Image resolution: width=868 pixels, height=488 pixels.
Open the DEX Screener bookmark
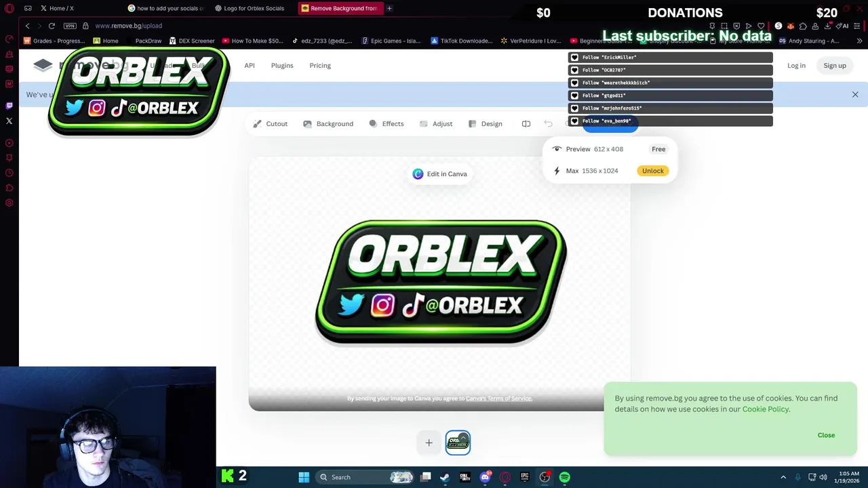192,41
